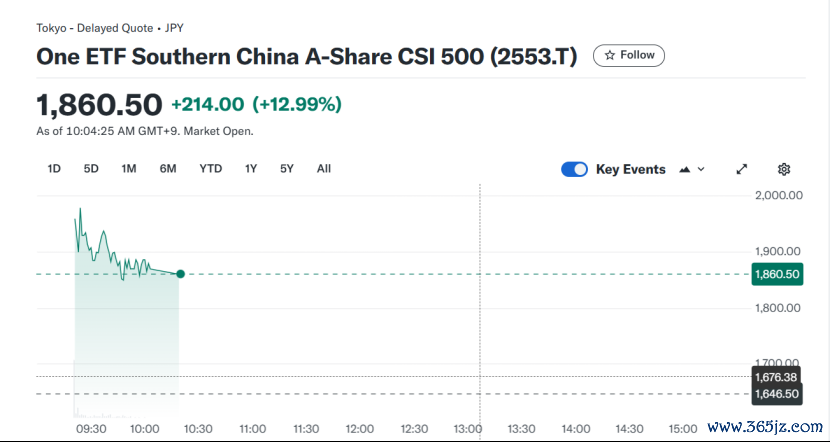
Task: Switch to the 1M range
Action: pyautogui.click(x=129, y=168)
